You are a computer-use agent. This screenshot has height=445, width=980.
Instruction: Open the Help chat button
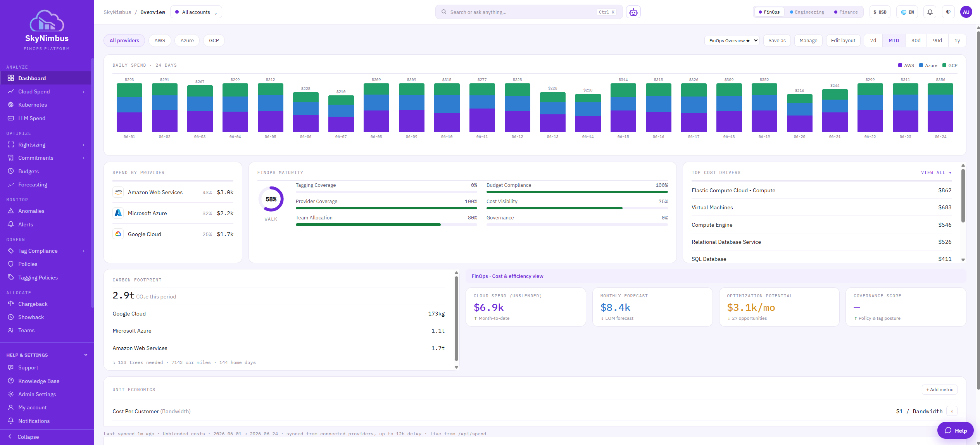(x=955, y=430)
